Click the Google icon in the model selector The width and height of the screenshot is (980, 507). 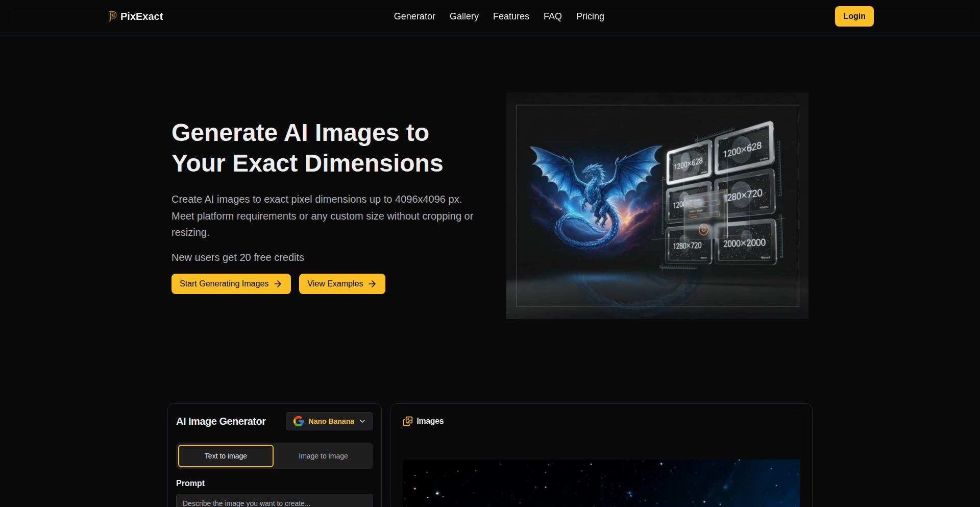(x=299, y=421)
